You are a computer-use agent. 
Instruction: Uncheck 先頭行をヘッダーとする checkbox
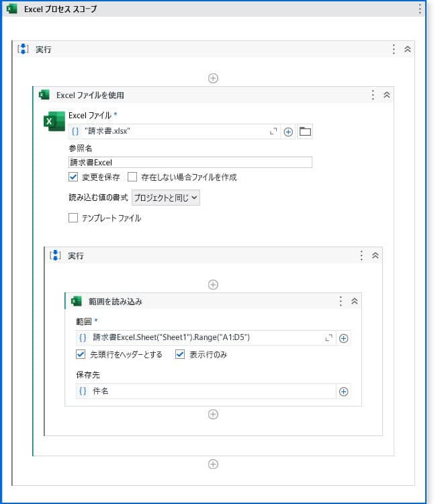(x=81, y=354)
